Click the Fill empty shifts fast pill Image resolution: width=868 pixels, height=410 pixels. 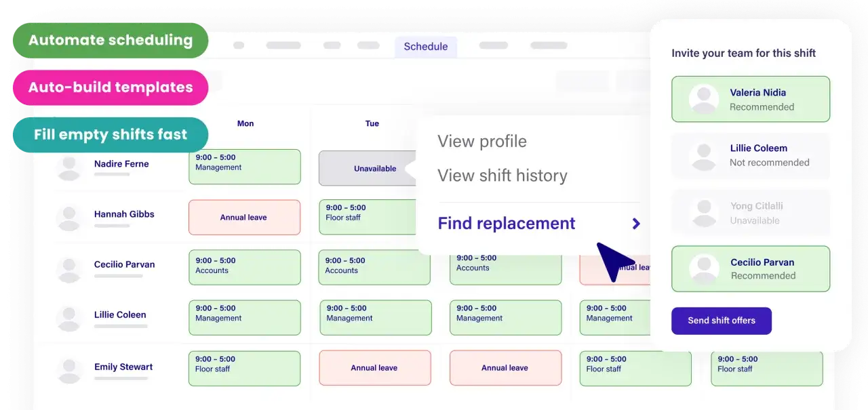(x=111, y=134)
